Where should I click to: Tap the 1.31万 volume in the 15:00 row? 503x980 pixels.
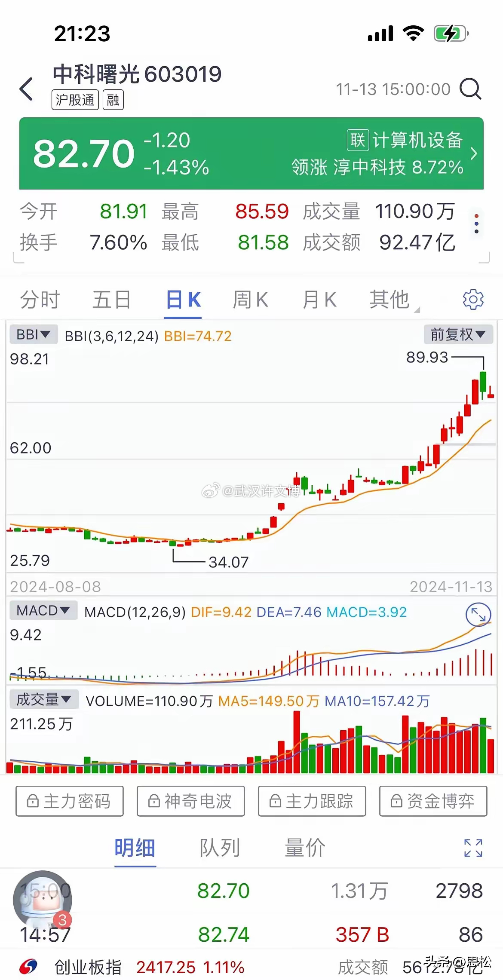coord(359,891)
